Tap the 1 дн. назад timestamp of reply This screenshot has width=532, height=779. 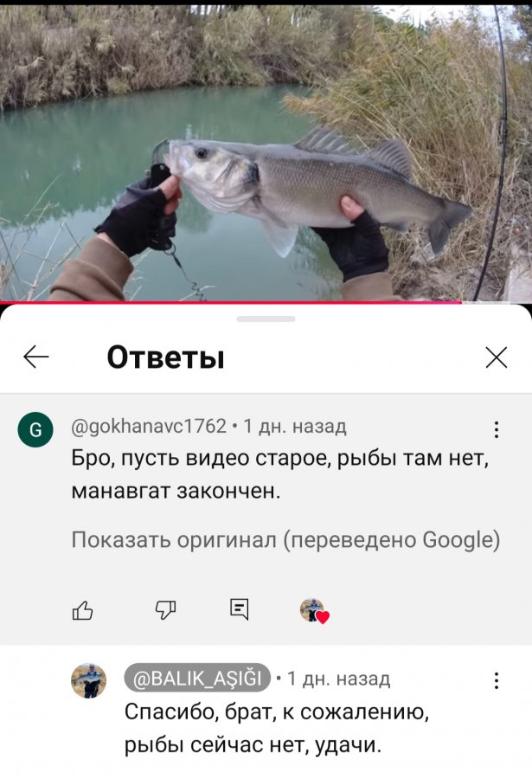click(339, 678)
